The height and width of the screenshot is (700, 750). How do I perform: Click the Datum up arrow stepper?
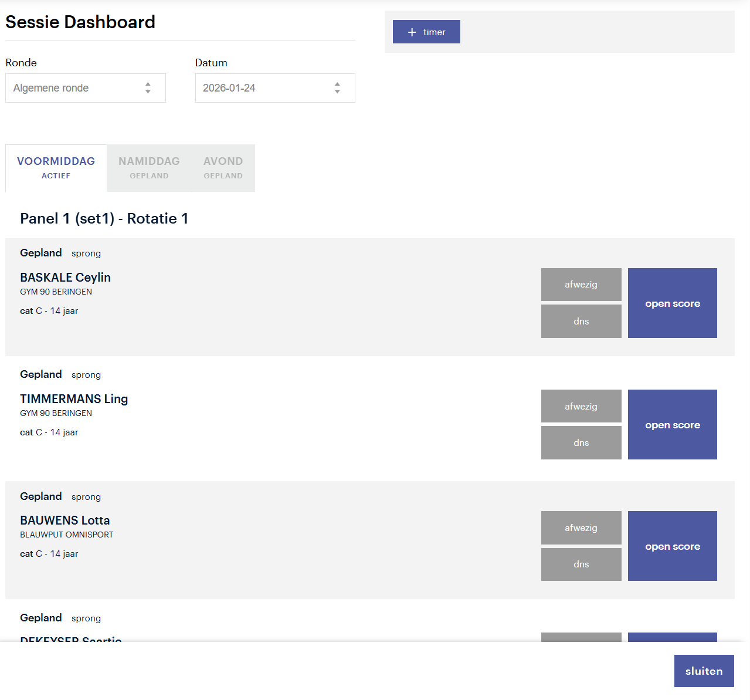(337, 84)
